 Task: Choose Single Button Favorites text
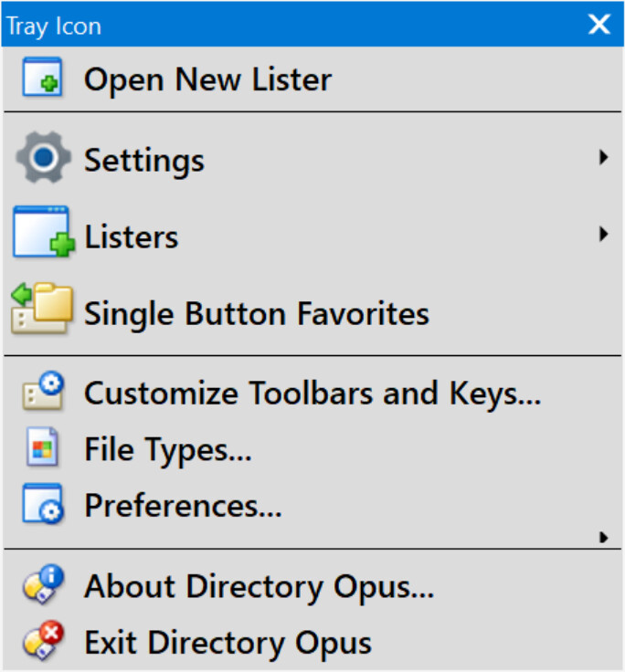(256, 313)
